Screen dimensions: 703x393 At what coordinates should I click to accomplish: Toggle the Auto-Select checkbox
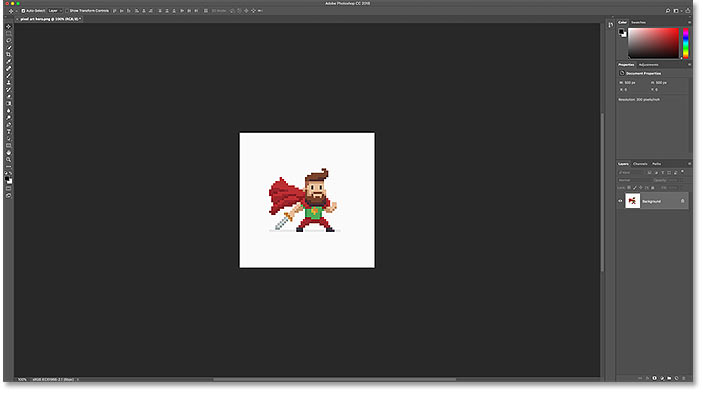pyautogui.click(x=23, y=11)
